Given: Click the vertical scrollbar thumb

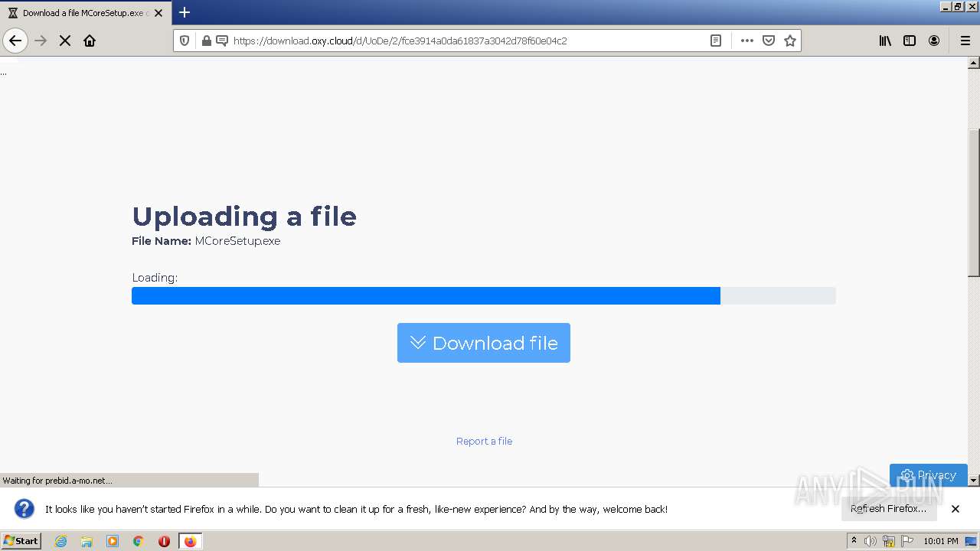Looking at the screenshot, I should pos(974,203).
